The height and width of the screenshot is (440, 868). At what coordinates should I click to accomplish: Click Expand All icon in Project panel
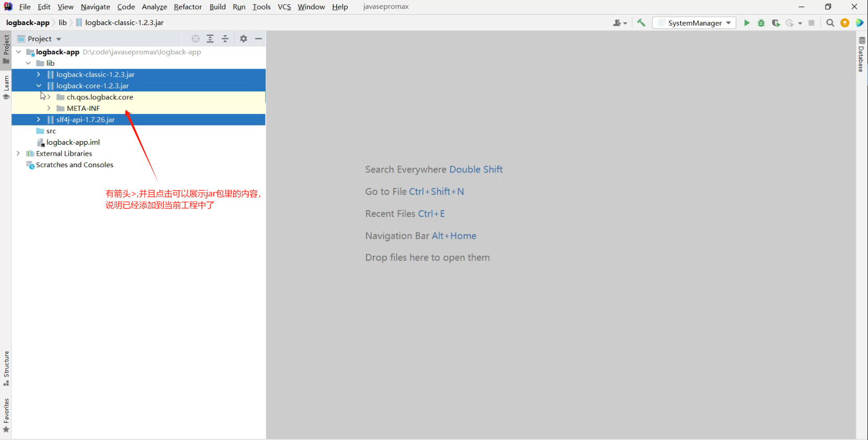click(210, 39)
